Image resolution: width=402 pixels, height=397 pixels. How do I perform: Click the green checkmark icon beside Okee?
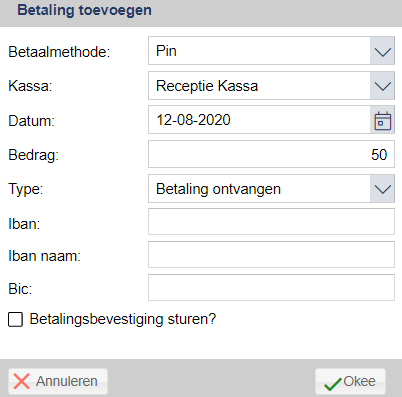(x=333, y=384)
